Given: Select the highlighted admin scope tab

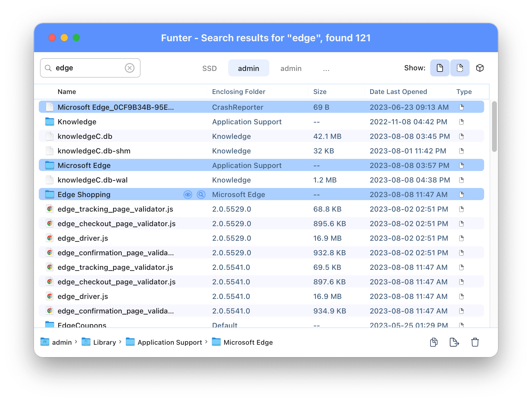Looking at the screenshot, I should tap(248, 68).
